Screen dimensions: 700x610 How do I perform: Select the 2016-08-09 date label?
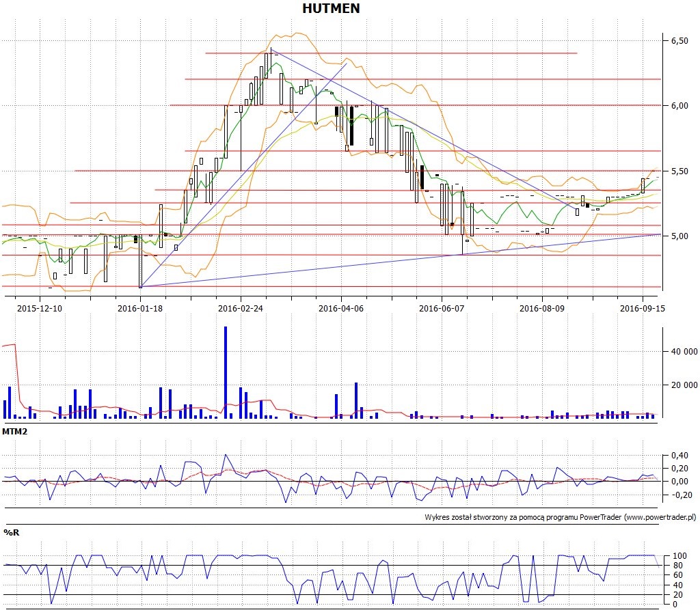(x=542, y=308)
